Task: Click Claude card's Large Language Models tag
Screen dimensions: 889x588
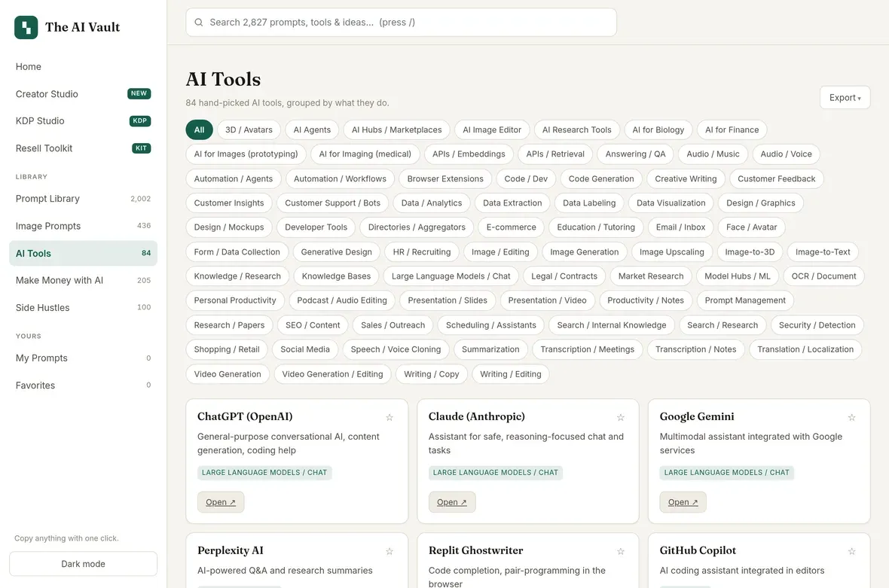Action: (x=496, y=473)
